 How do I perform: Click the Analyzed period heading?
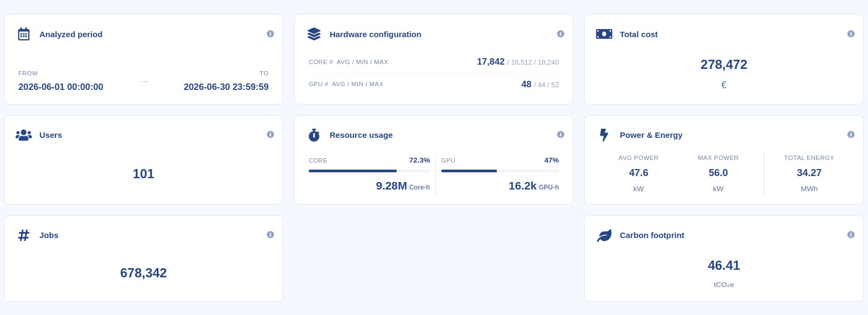click(71, 34)
